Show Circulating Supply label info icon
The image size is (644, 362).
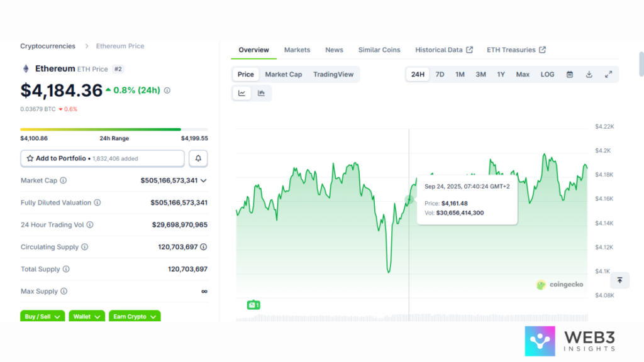click(85, 247)
